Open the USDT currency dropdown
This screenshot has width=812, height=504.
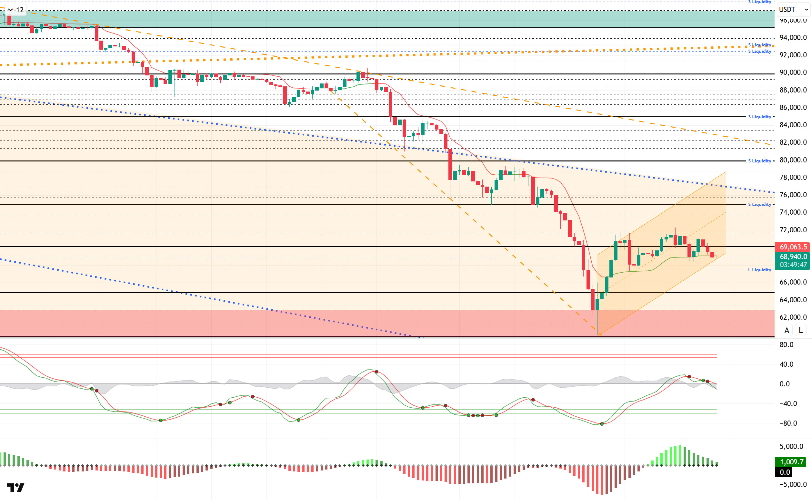point(793,10)
